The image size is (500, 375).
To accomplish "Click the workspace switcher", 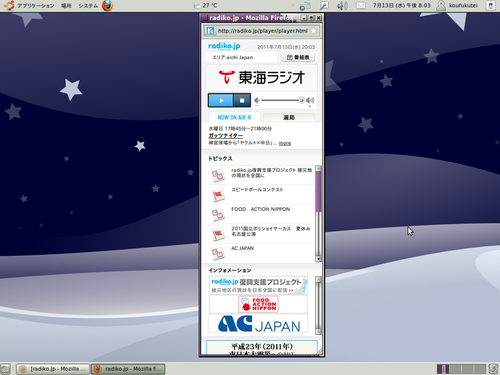I will (x=461, y=369).
